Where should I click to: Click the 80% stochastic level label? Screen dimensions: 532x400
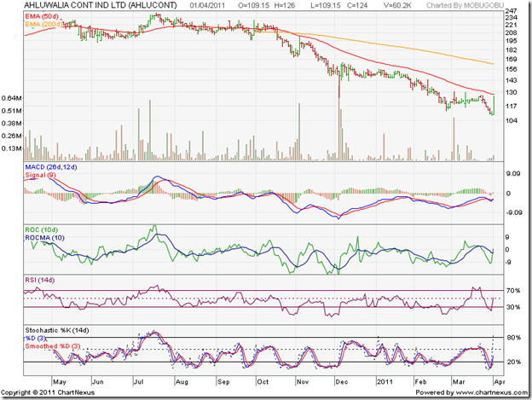click(x=514, y=338)
